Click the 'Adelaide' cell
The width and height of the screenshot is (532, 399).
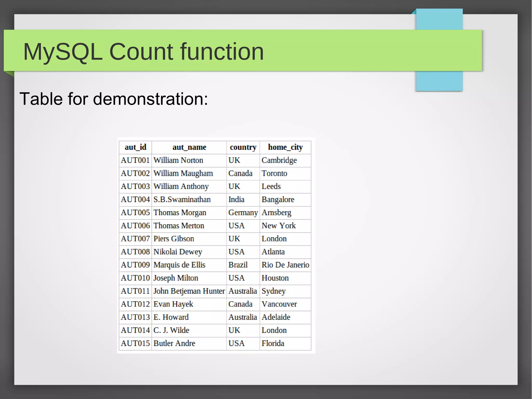[285, 317]
